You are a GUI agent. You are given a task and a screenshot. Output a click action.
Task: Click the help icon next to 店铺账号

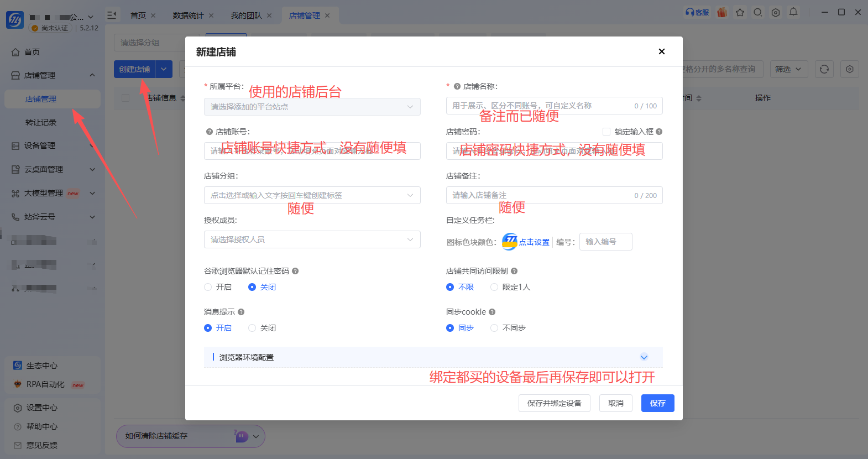(x=210, y=132)
